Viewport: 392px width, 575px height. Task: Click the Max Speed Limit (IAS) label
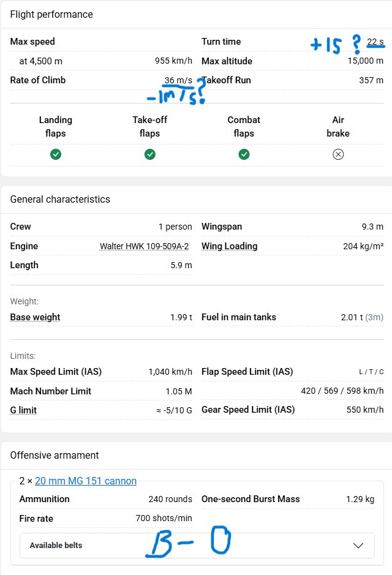[56, 372]
